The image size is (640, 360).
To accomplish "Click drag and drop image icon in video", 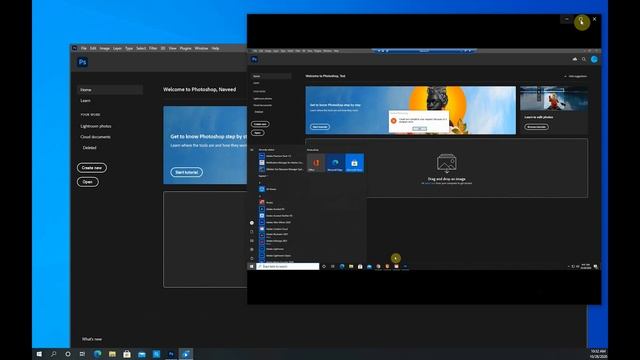I will pyautogui.click(x=447, y=163).
